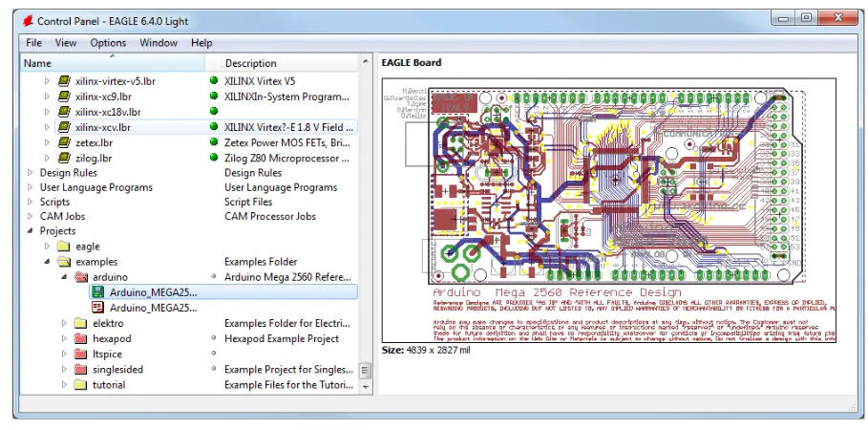
Task: Open the Help menu
Action: coord(201,43)
